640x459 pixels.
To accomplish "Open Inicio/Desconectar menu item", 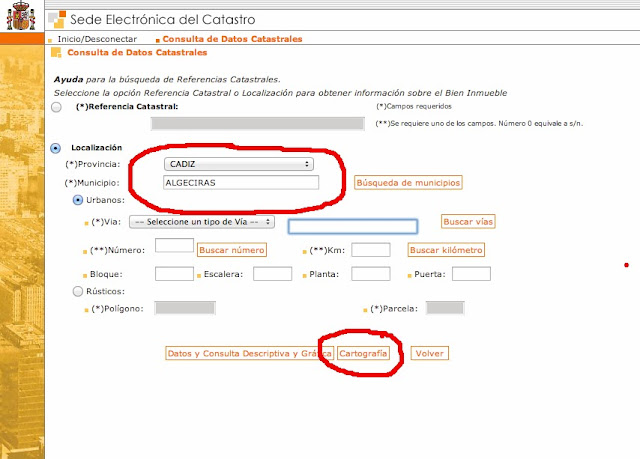I will [97, 39].
